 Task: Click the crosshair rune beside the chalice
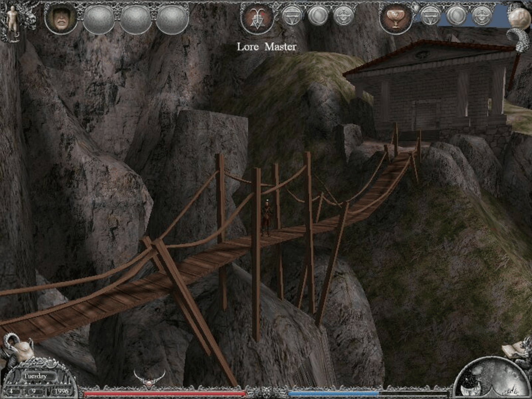click(x=481, y=16)
